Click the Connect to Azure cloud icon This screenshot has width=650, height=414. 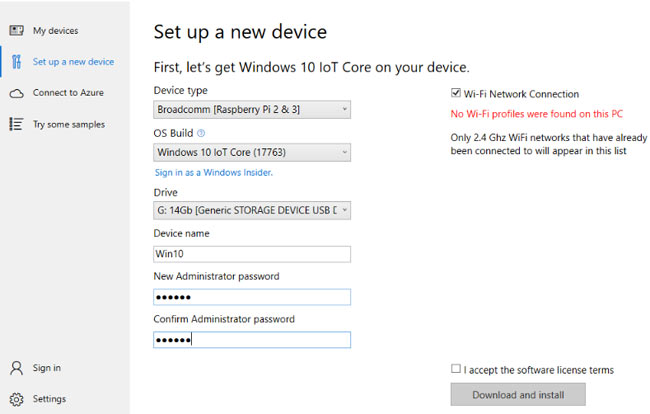[x=17, y=93]
